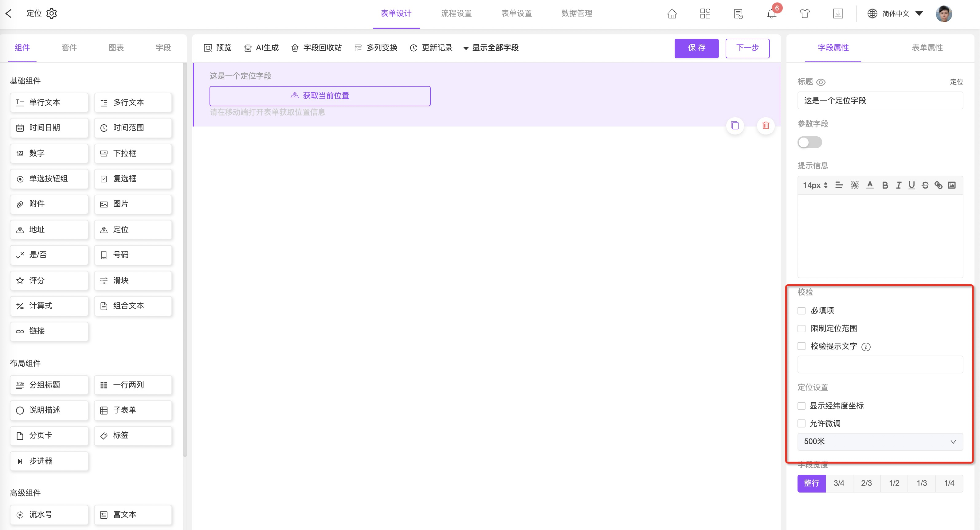Add the 子表单 layout component
This screenshot has height=530, width=980.
coord(133,410)
